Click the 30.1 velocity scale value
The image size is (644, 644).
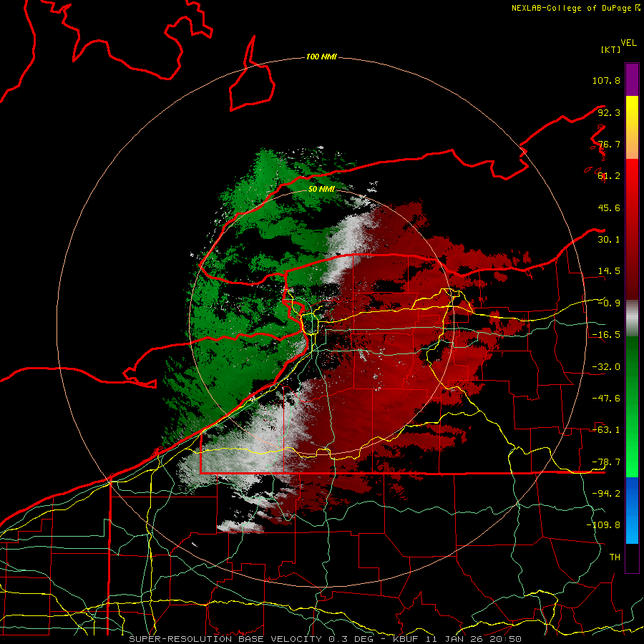point(609,240)
